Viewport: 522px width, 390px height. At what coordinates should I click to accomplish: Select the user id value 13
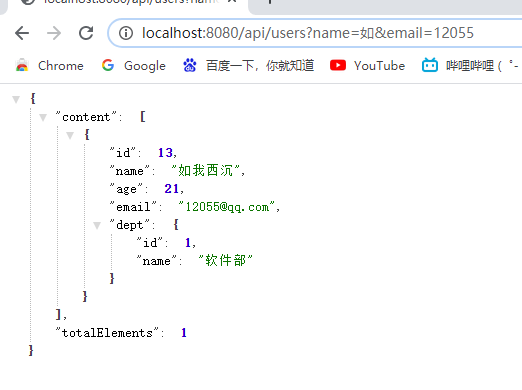click(165, 153)
